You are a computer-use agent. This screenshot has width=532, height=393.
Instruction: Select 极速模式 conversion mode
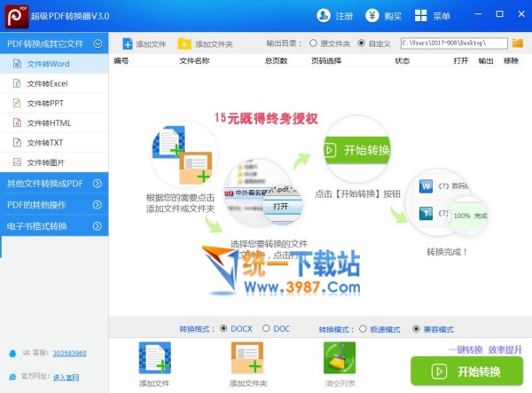[363, 329]
